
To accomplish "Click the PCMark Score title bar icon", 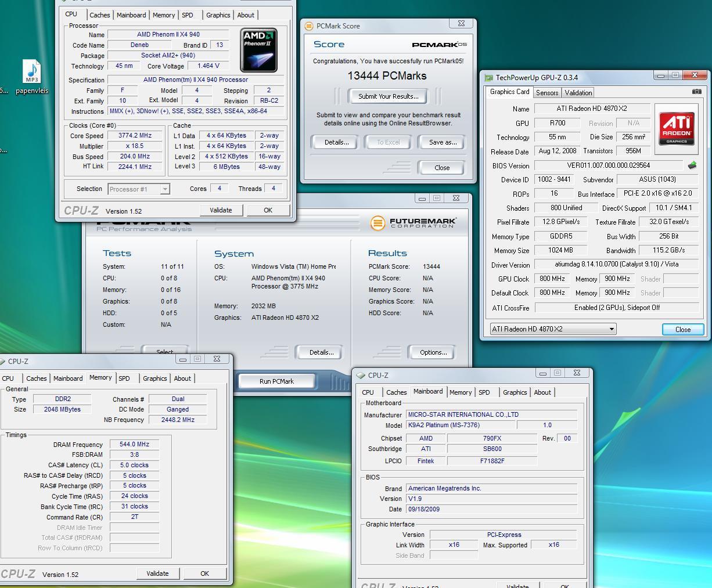I will (x=309, y=26).
